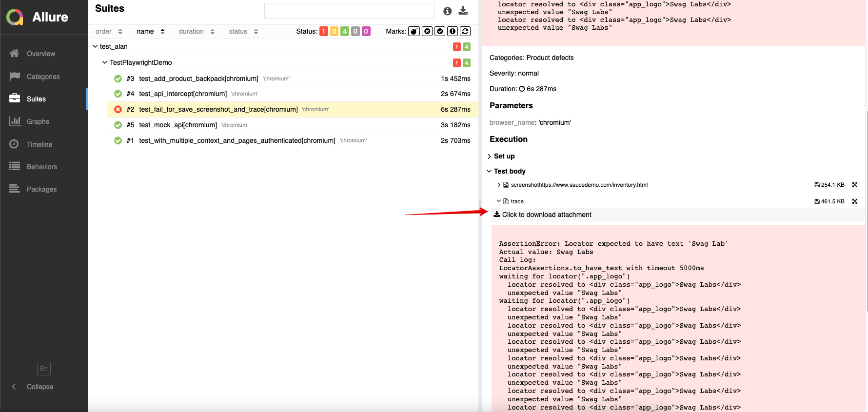
Task: Click the Overview home icon
Action: (15, 53)
